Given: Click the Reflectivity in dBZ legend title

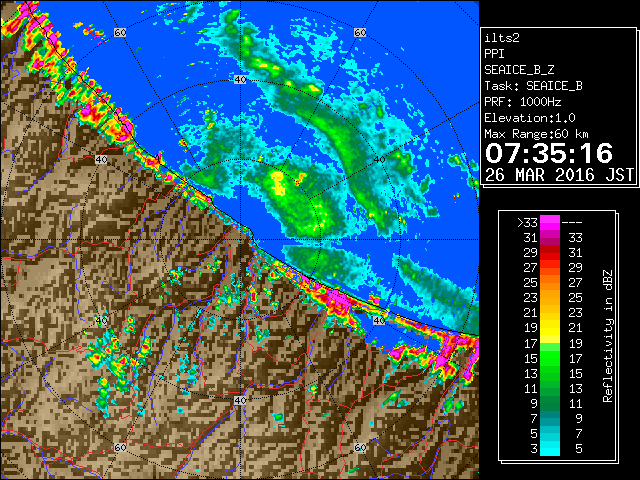Looking at the screenshot, I should coord(607,336).
